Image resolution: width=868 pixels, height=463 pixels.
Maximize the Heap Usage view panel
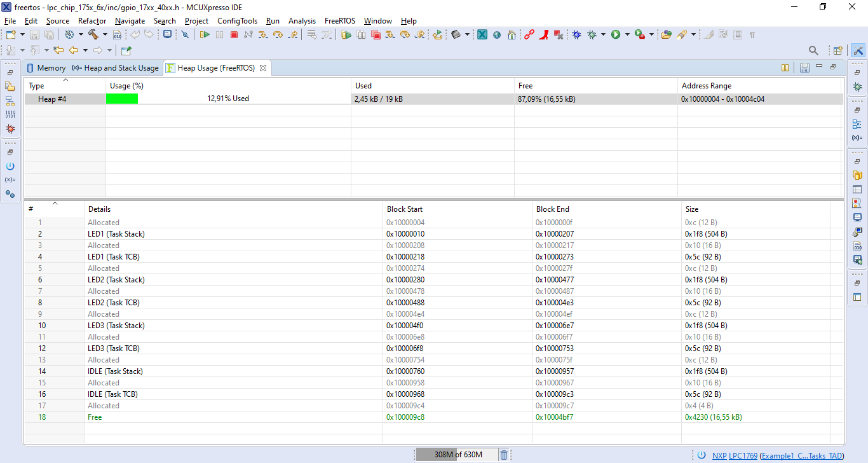[833, 66]
